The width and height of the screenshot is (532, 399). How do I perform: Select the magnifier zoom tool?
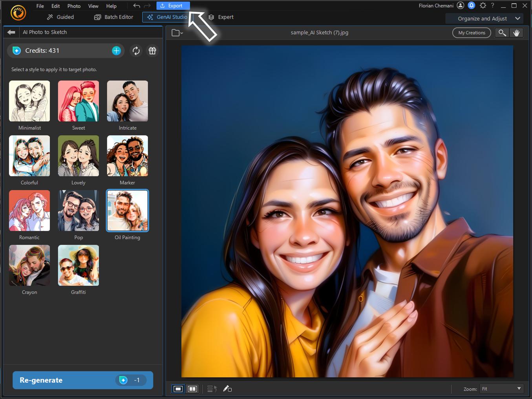502,33
